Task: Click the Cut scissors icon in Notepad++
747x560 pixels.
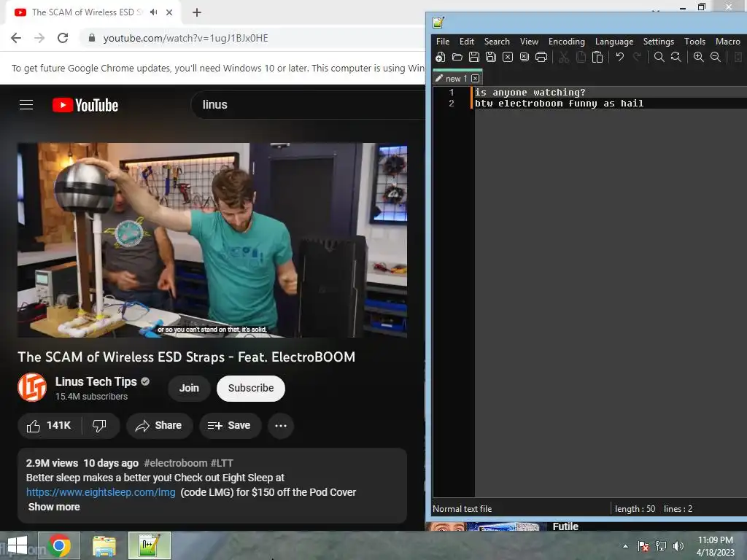Action: pos(564,57)
